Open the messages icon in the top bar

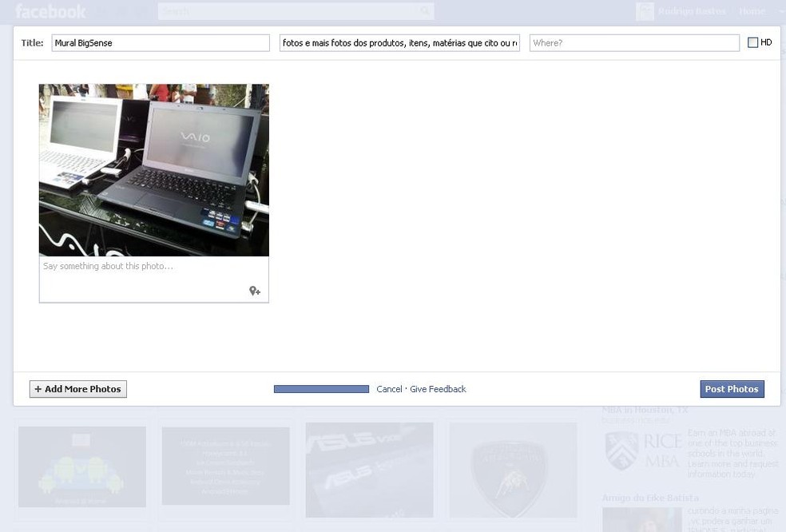click(x=121, y=11)
